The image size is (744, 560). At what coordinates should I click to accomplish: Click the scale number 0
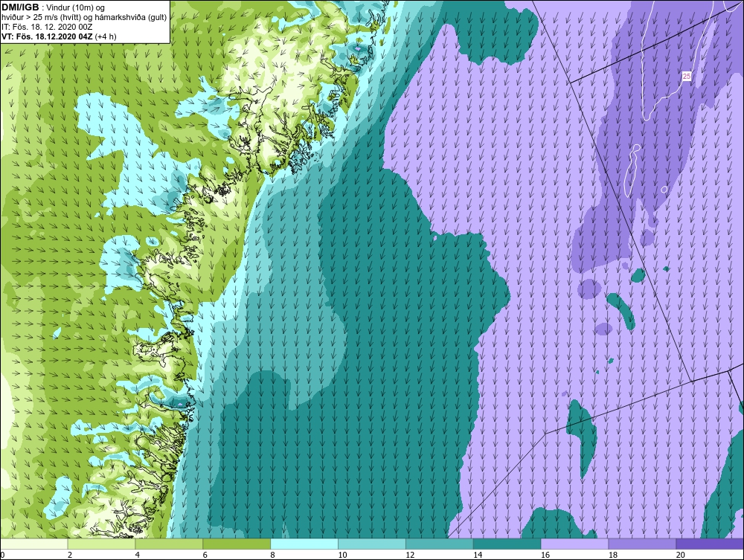point(3,555)
